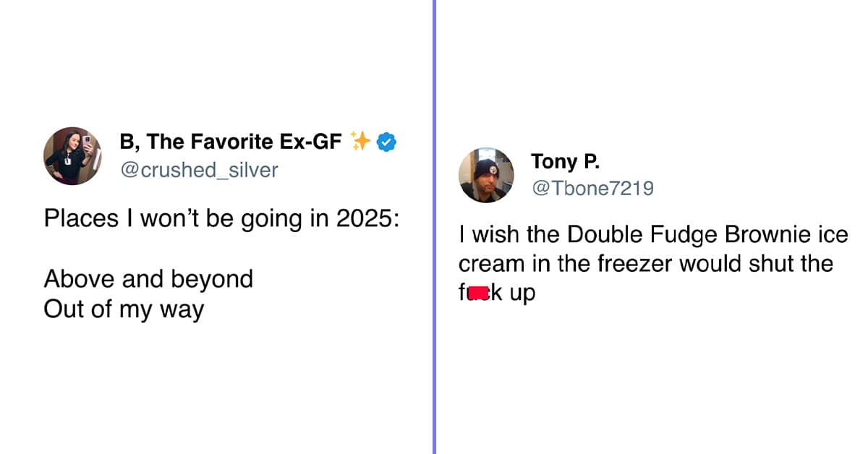Click the text Places I won't be going in 2025
This screenshot has height=454, width=868.
[x=221, y=220]
